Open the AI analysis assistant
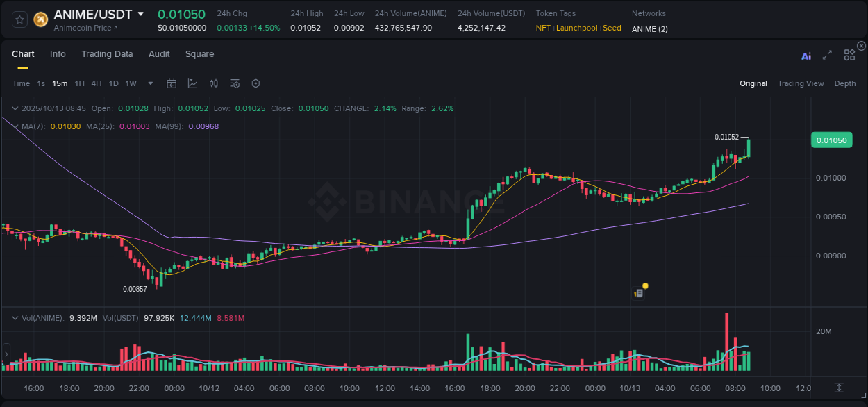868x407 pixels. 806,56
